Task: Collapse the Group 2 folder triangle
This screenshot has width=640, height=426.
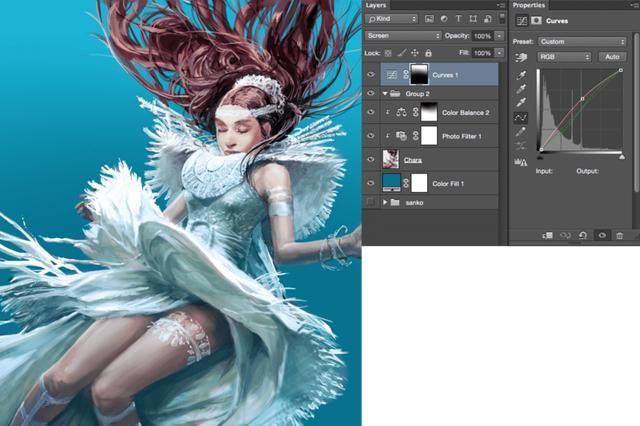Action: [384, 93]
